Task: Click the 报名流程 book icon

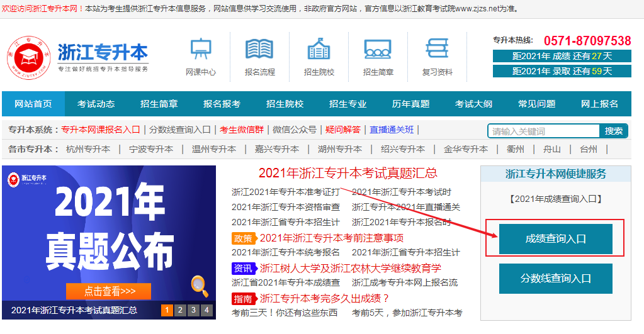Action: [x=259, y=50]
